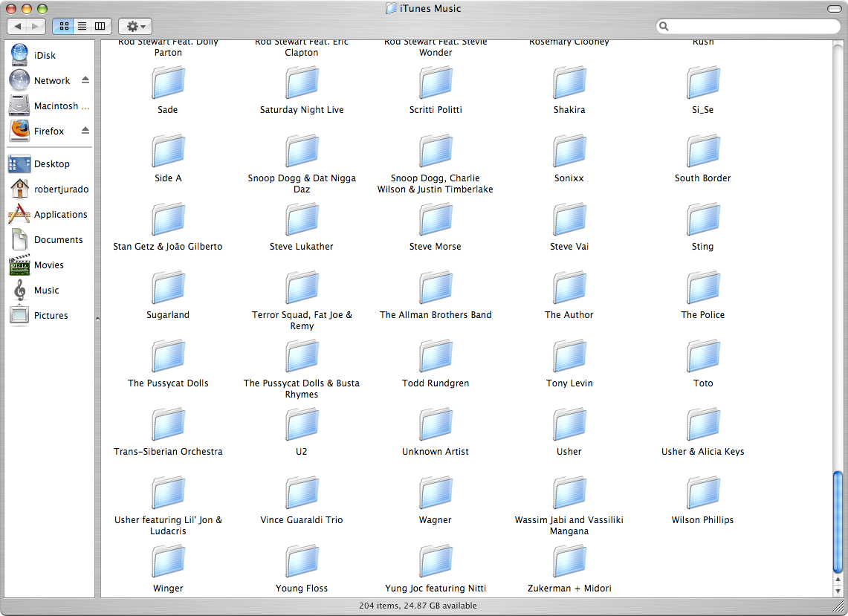Viewport: 848px width, 616px height.
Task: Select the Si_Se folder
Action: [703, 82]
